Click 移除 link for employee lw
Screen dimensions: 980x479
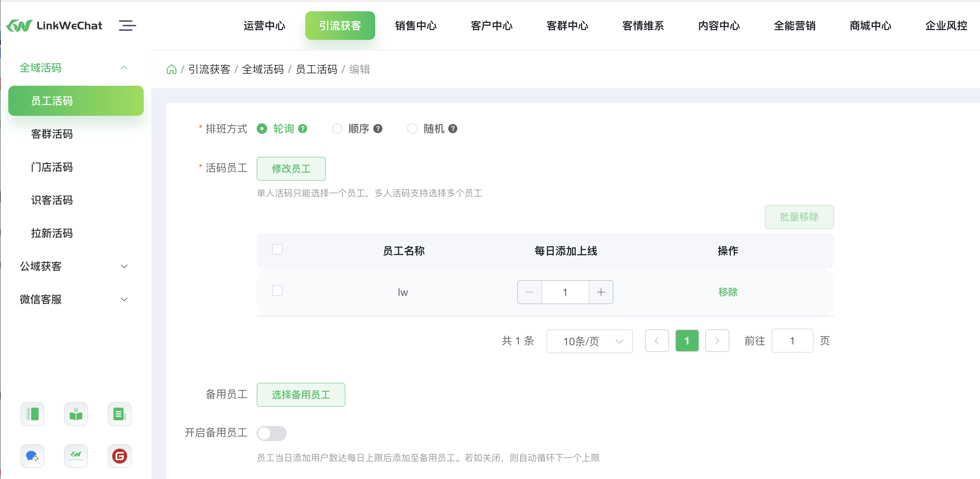pos(727,292)
